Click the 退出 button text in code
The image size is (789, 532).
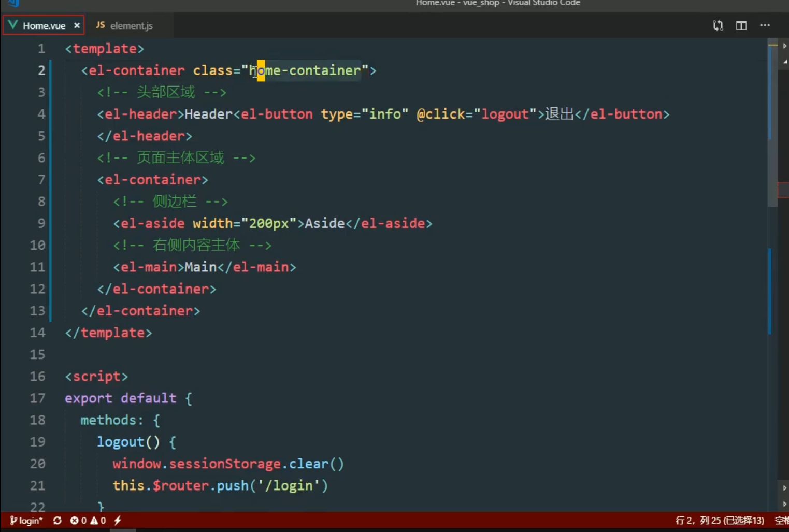tap(560, 114)
